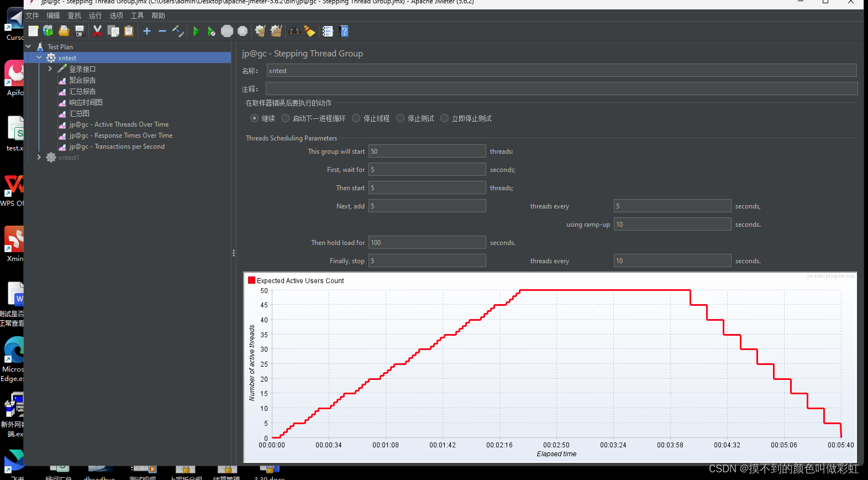Viewport: 868px width, 480px height.
Task: Shutdown test threads with grey X icon
Action: coord(243,31)
